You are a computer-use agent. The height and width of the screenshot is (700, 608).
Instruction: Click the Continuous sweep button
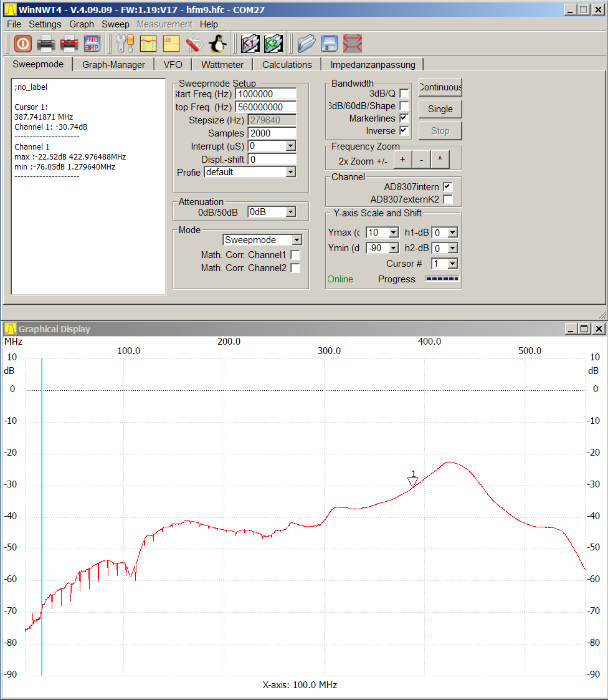point(440,87)
